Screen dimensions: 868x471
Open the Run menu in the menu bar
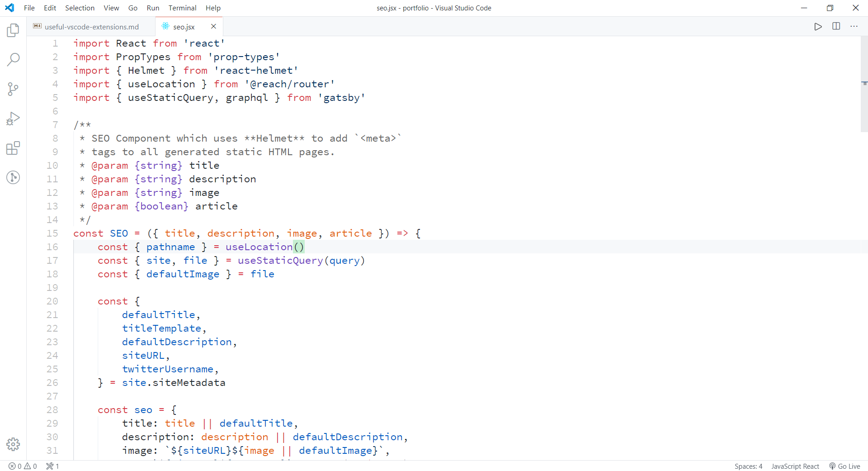point(153,8)
